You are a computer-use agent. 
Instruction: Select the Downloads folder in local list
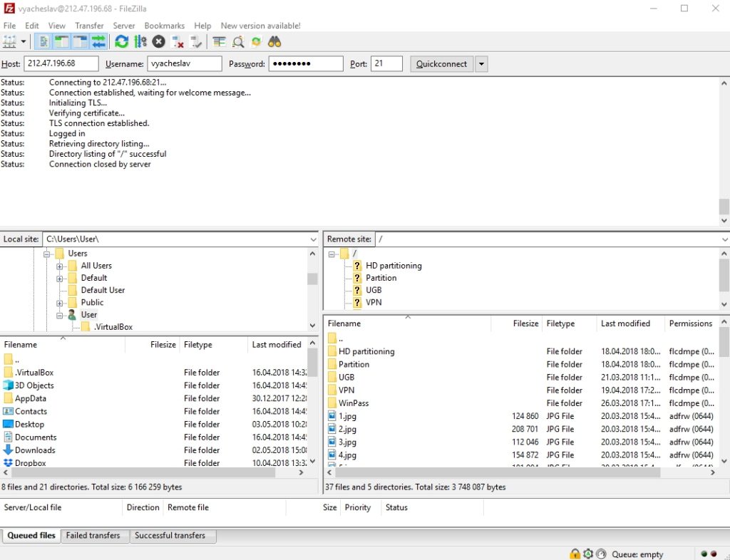(35, 450)
